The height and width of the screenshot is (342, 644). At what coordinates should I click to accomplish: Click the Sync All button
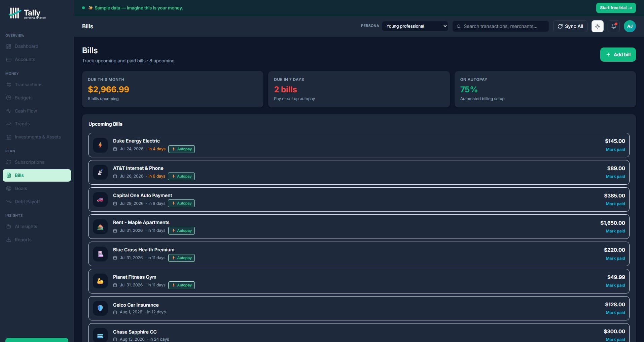pos(570,26)
